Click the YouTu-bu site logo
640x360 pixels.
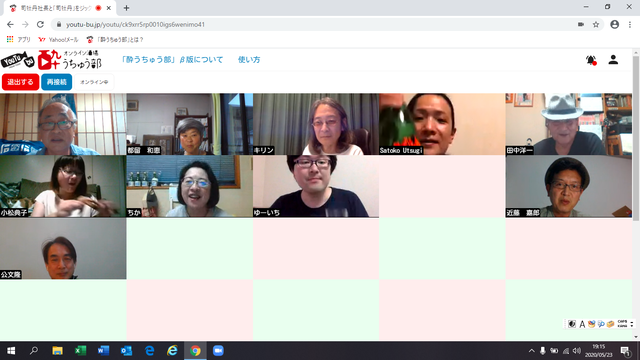(x=51, y=60)
